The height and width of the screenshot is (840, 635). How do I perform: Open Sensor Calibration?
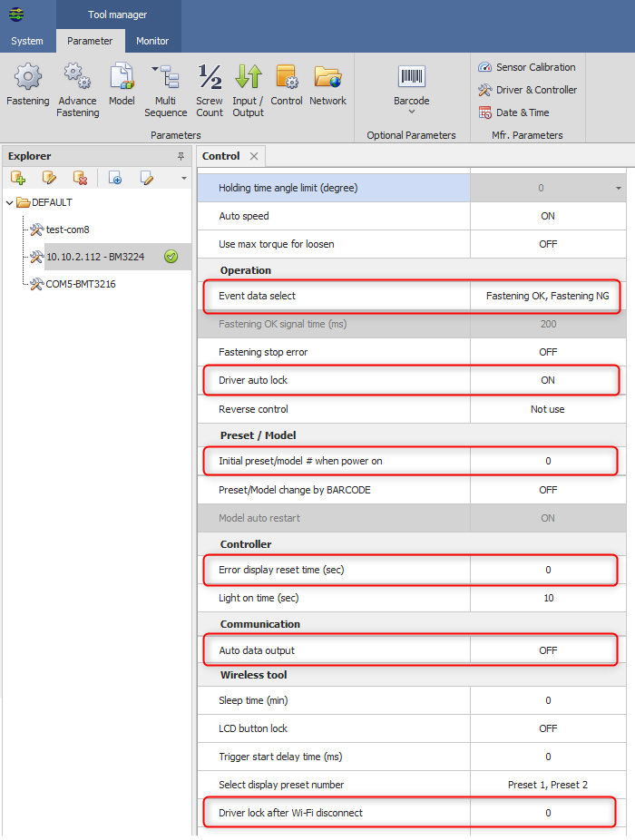(527, 67)
